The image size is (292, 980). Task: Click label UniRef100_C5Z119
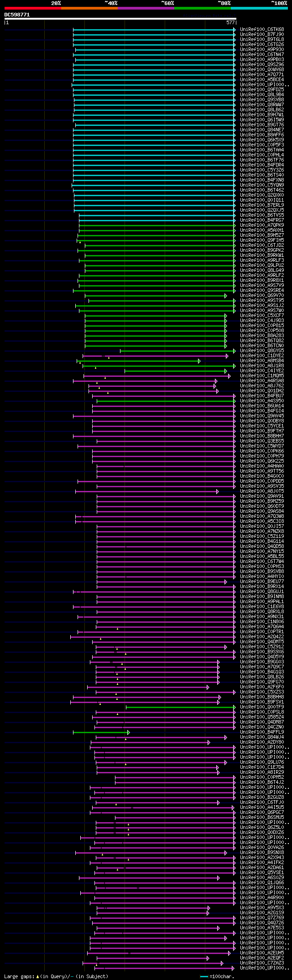coord(262,536)
